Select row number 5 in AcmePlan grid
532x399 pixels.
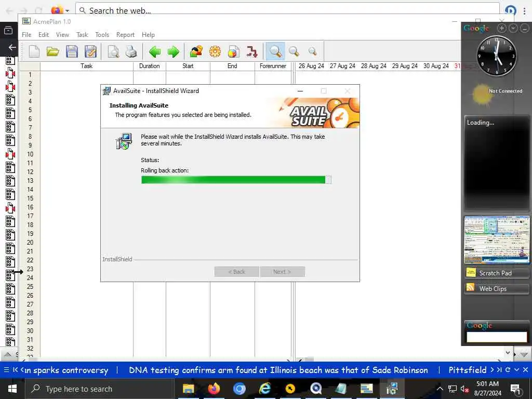[30, 110]
